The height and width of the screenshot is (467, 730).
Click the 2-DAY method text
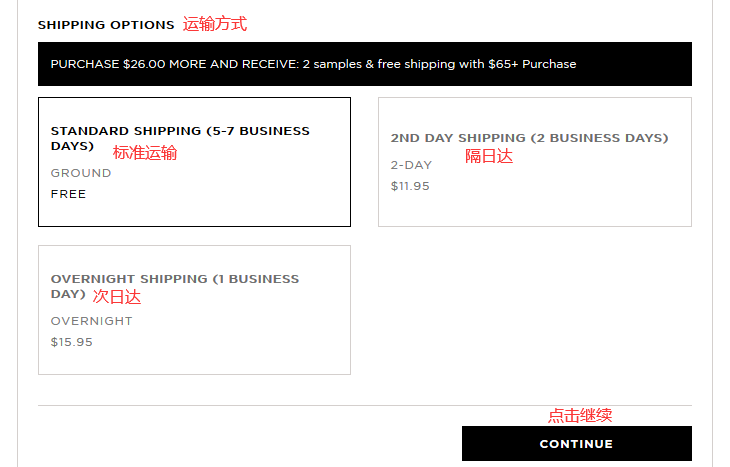click(411, 165)
